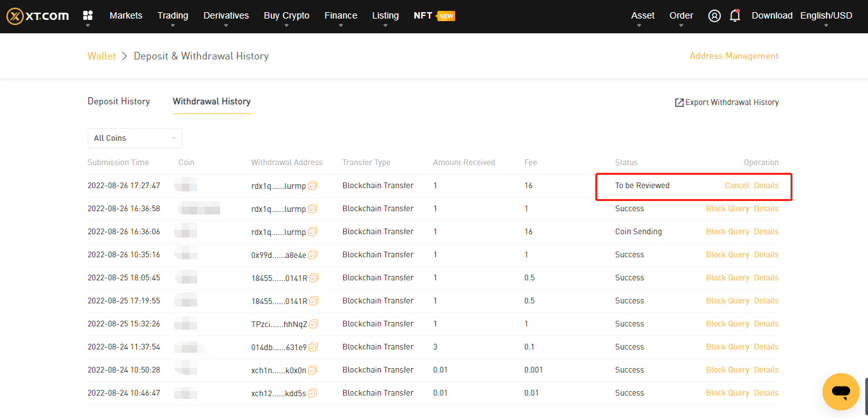Copy the 014db...631e9 address
The width and height of the screenshot is (868, 418).
click(x=312, y=347)
